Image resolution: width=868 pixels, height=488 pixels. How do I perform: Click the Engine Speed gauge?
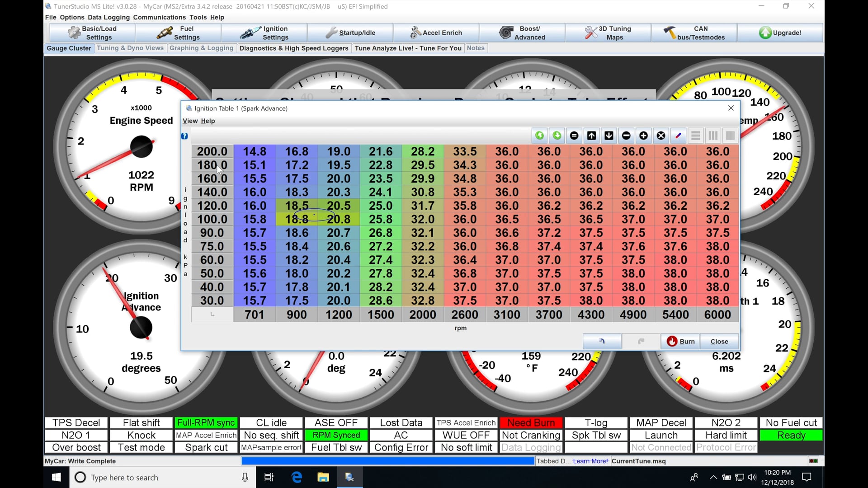click(x=141, y=147)
